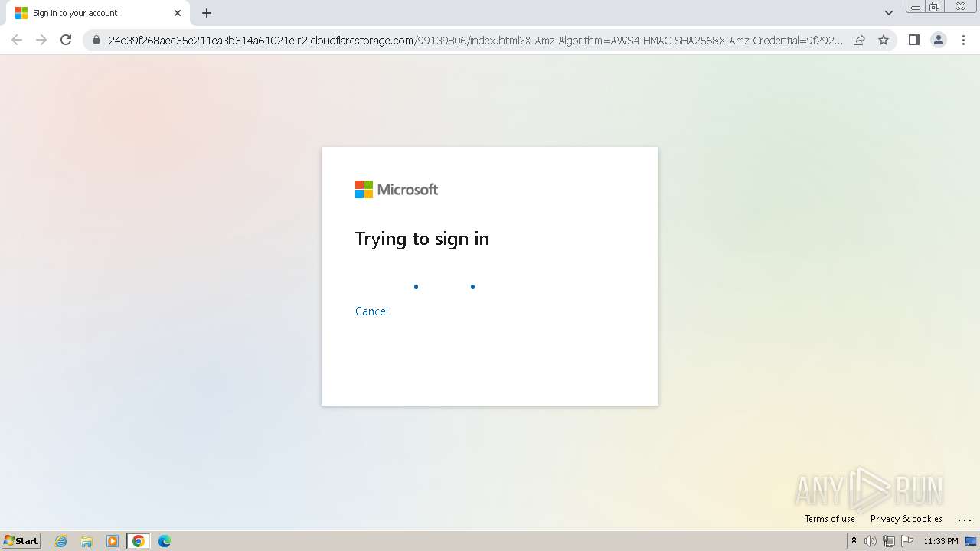Screen dimensions: 980x551
Task: Open the Chrome three-dot menu
Action: 963,40
